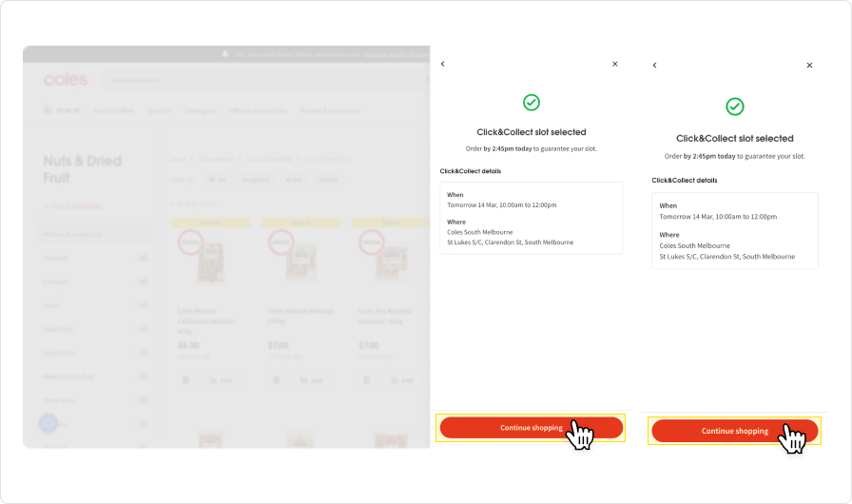Image resolution: width=852 pixels, height=504 pixels.
Task: Click the back arrow in the drawer beside the Coles page
Action: pyautogui.click(x=443, y=64)
